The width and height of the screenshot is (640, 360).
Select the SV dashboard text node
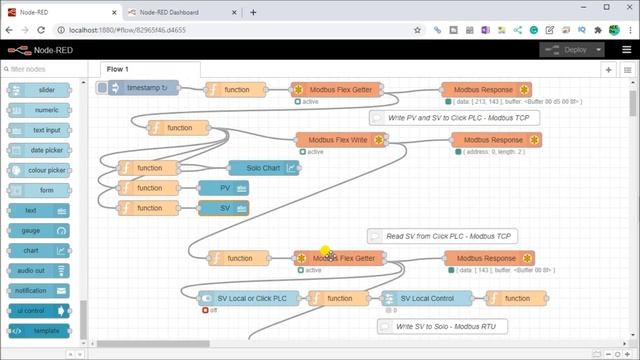click(223, 208)
